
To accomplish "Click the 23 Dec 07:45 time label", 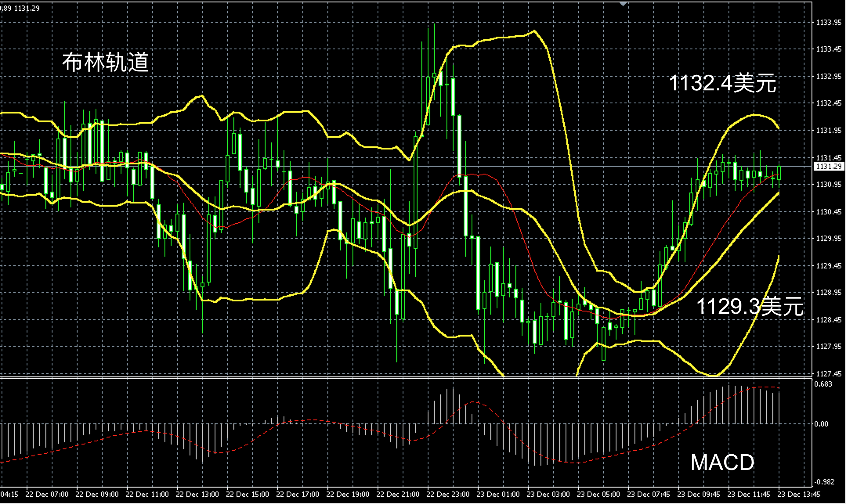I will 648,495.
